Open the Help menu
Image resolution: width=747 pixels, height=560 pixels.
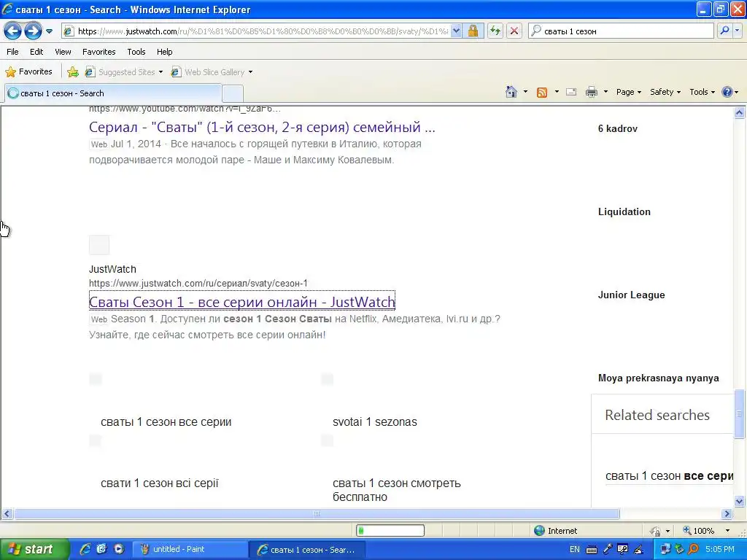tap(164, 52)
